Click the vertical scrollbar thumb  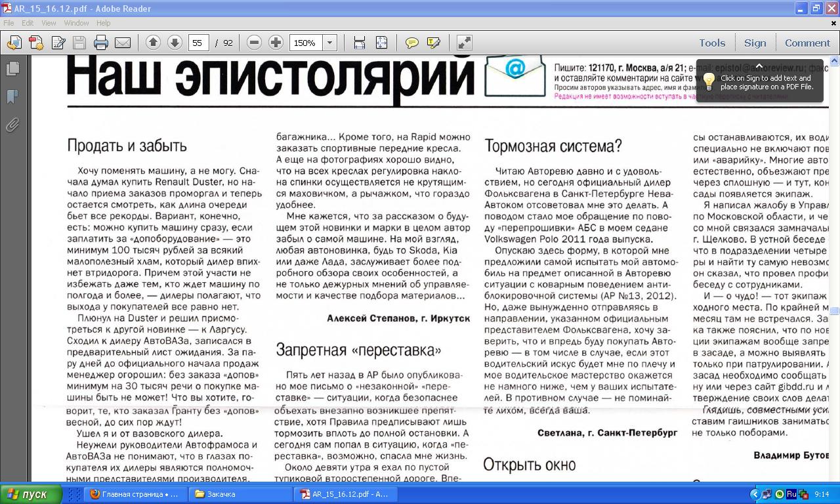(x=834, y=311)
